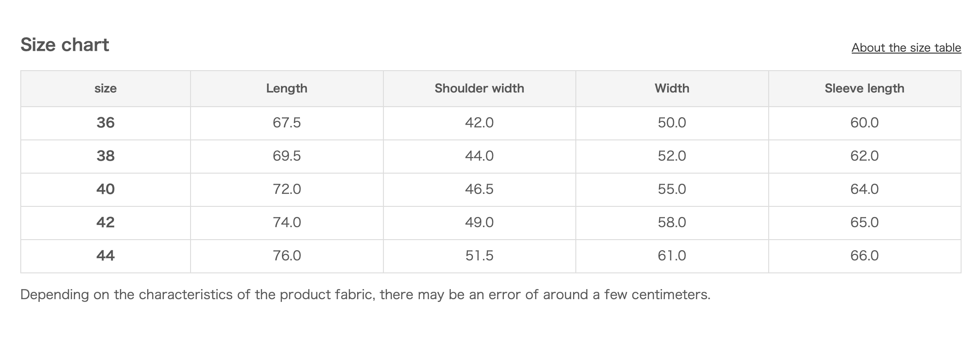Select the Shoulder width column header
980x362 pixels.
pyautogui.click(x=479, y=88)
